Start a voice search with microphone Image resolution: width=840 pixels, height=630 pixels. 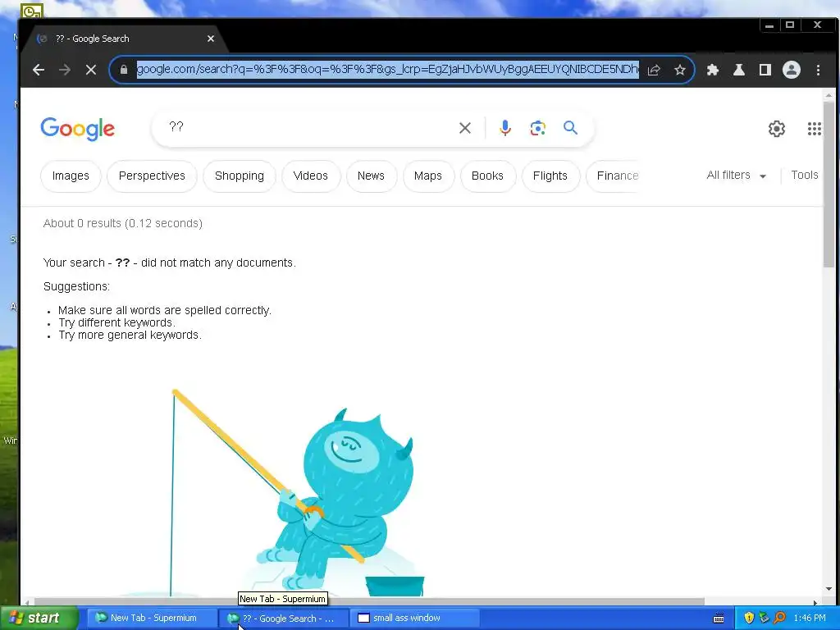[504, 128]
